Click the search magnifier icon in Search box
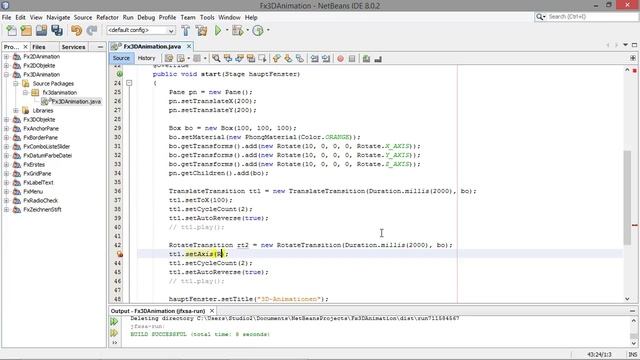Viewport: 640px width, 360px height. (x=540, y=17)
